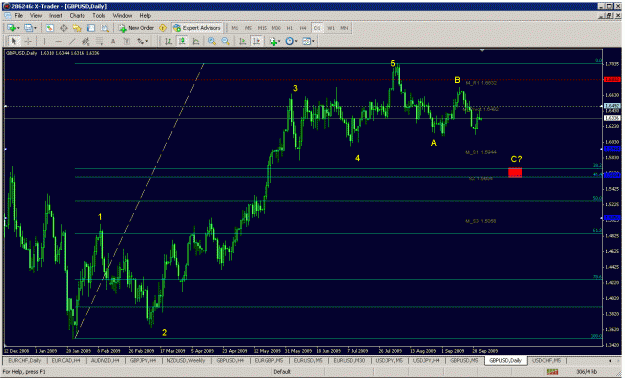Viewport: 625px width, 378px height.
Task: Click the red rectangle below C? label
Action: click(x=515, y=172)
